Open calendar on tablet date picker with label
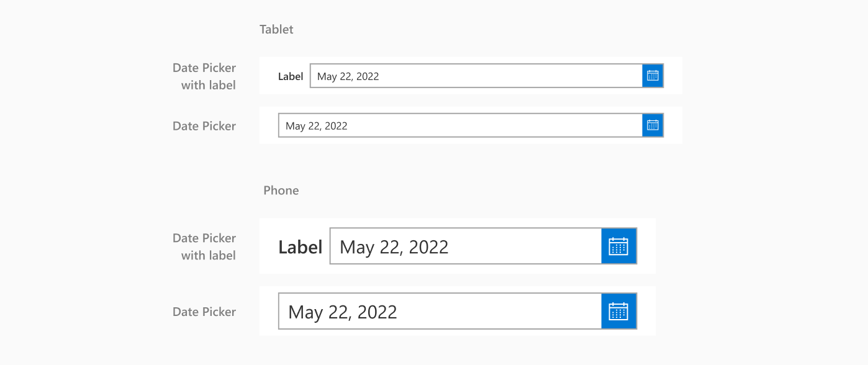868x365 pixels. [x=653, y=76]
